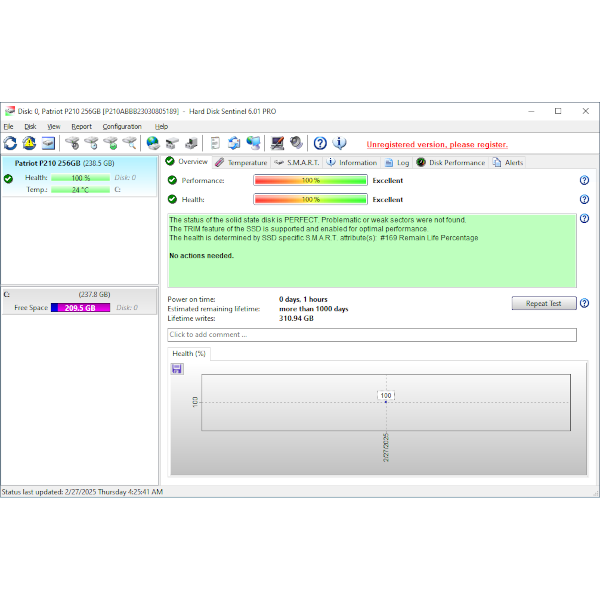Click the Excellent rating beside Health bar
Image resolution: width=600 pixels, height=600 pixels.
point(388,199)
